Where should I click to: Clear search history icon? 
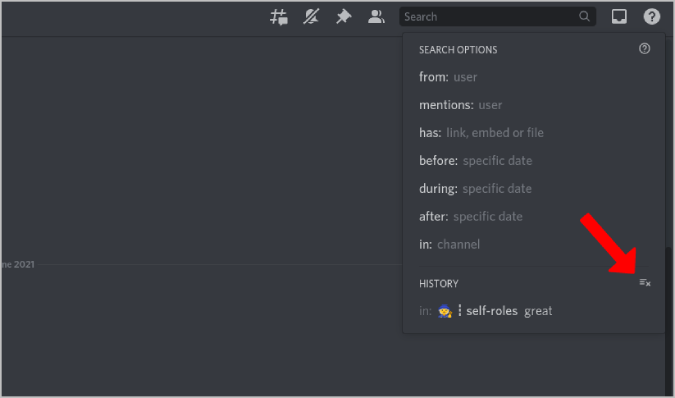[645, 283]
